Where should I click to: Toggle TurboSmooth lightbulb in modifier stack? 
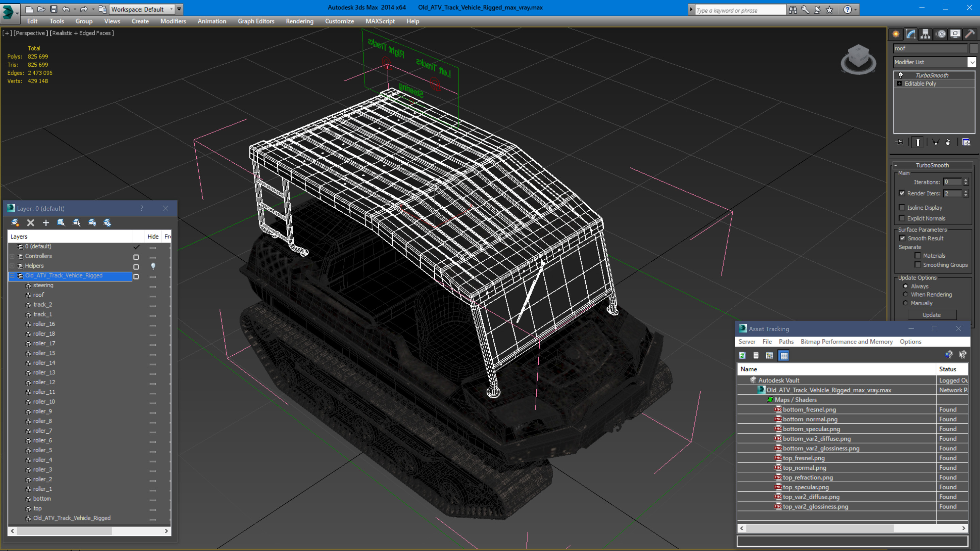click(x=900, y=75)
